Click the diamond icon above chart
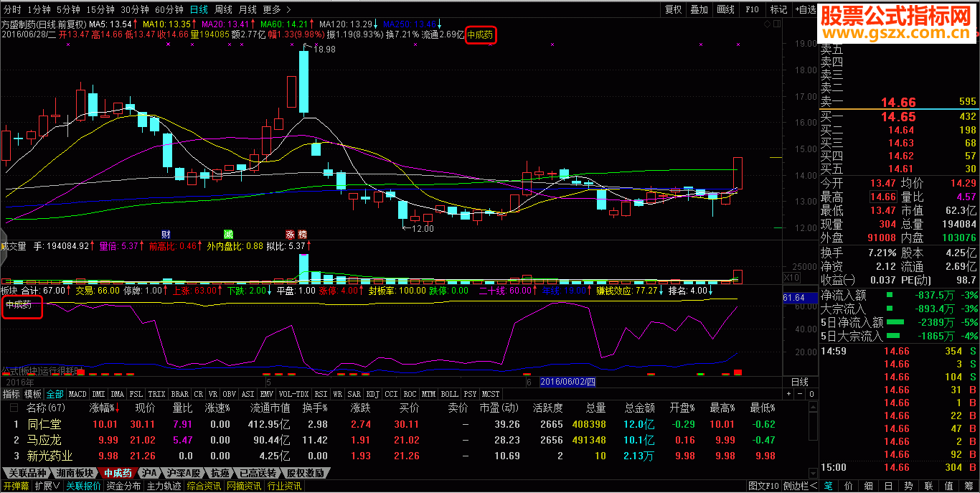The image size is (980, 493). 766,24
